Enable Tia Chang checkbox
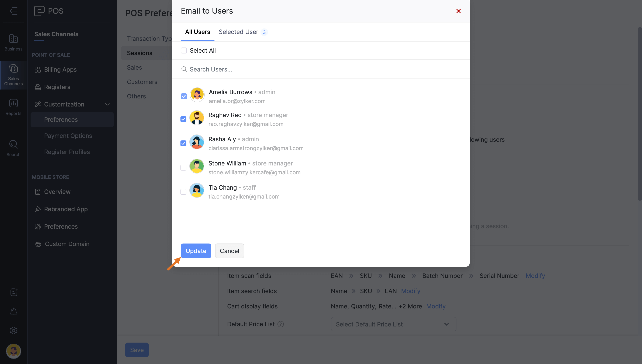 183,192
